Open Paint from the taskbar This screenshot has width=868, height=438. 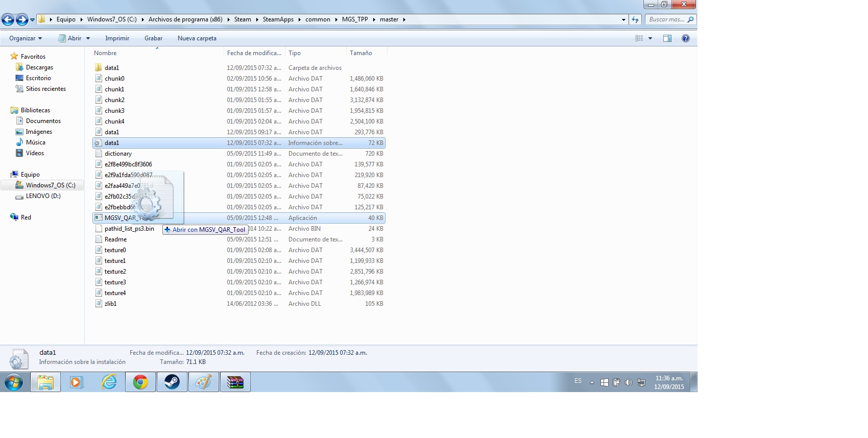pos(204,382)
